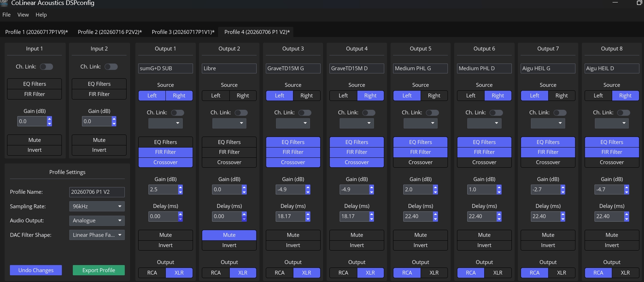Invert Output 8 polarity
The height and width of the screenshot is (282, 644).
coord(612,245)
